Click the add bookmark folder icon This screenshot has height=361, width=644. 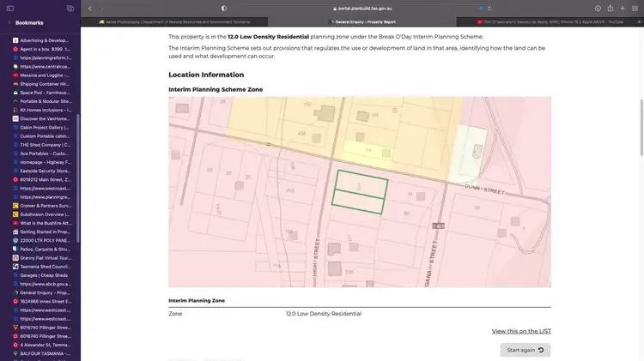click(x=70, y=8)
